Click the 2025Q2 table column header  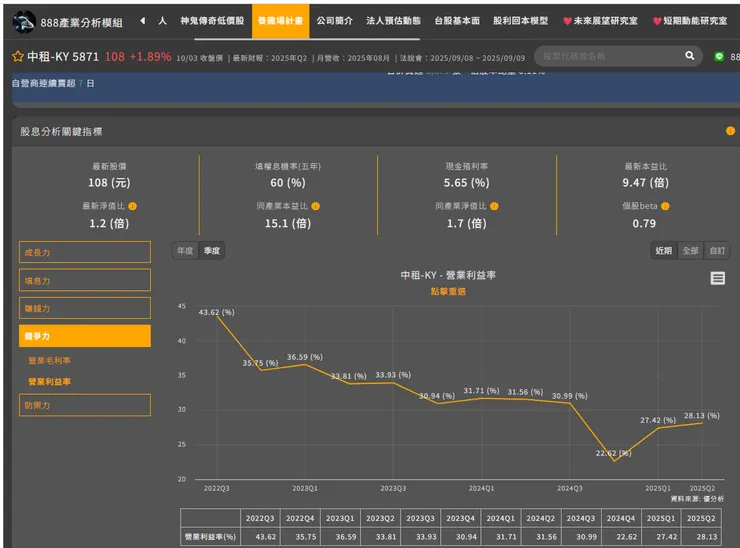pyautogui.click(x=701, y=518)
